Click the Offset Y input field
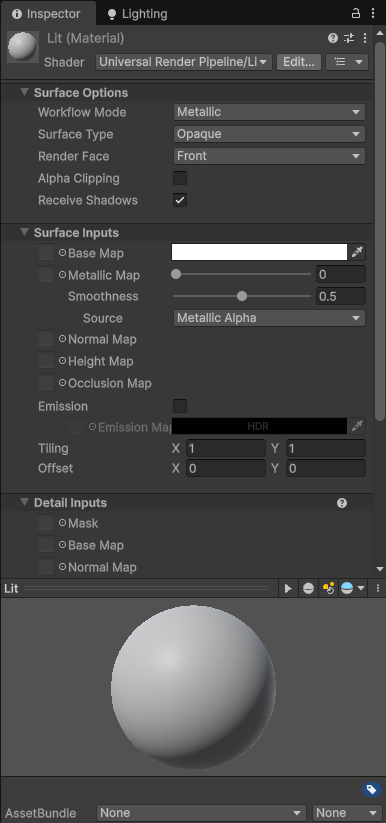This screenshot has width=386, height=823. 326,468
